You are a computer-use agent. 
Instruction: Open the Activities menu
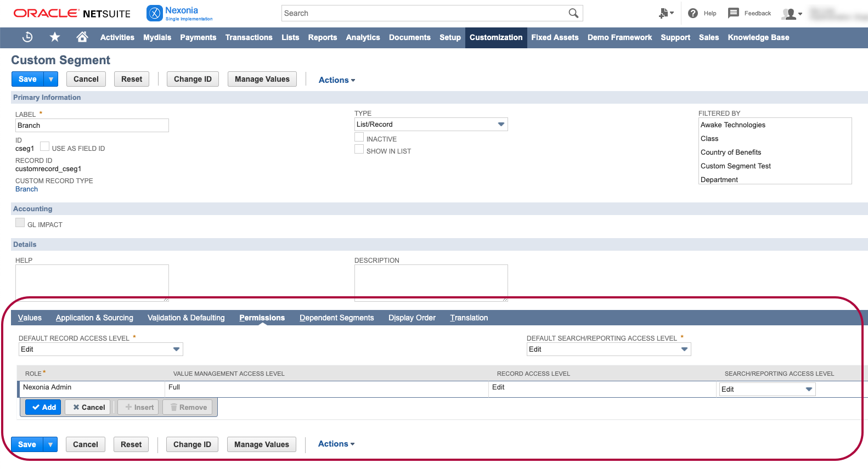pos(117,37)
